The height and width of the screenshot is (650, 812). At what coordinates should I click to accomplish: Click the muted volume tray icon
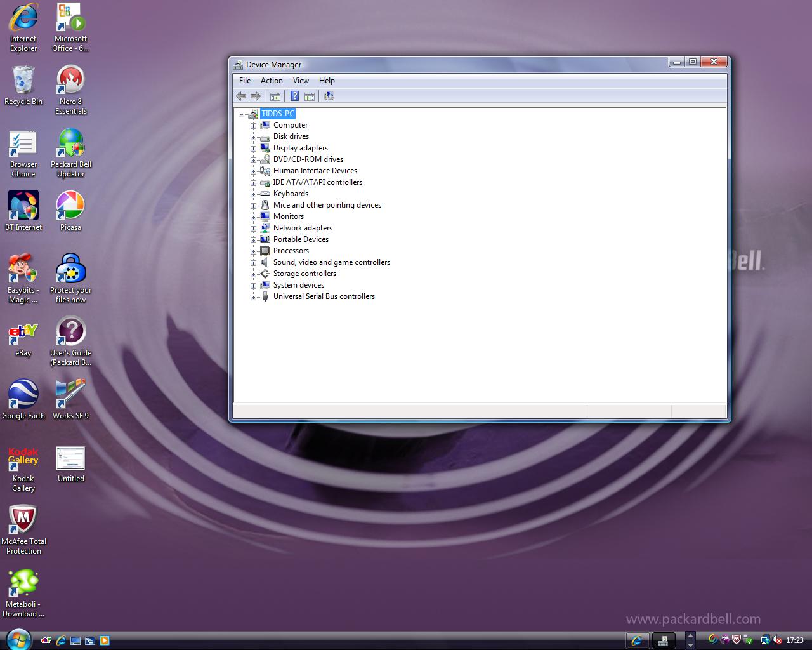777,640
